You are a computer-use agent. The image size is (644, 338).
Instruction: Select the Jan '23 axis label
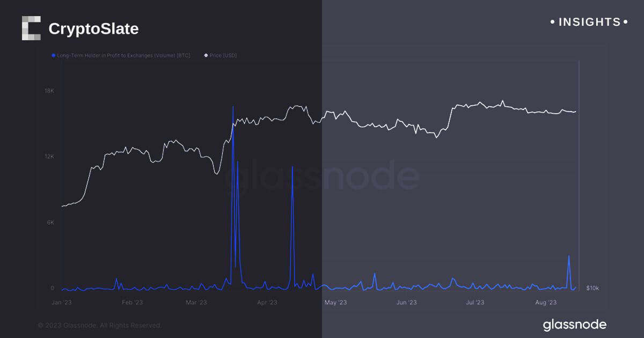(x=62, y=303)
